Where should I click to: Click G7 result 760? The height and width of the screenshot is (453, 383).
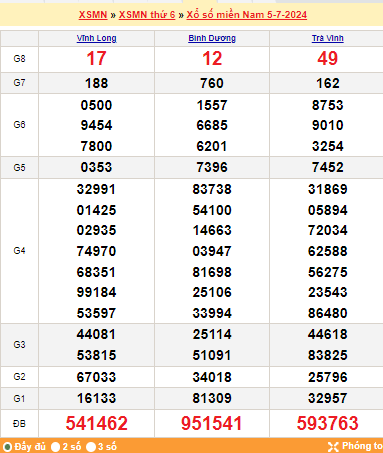tap(212, 83)
